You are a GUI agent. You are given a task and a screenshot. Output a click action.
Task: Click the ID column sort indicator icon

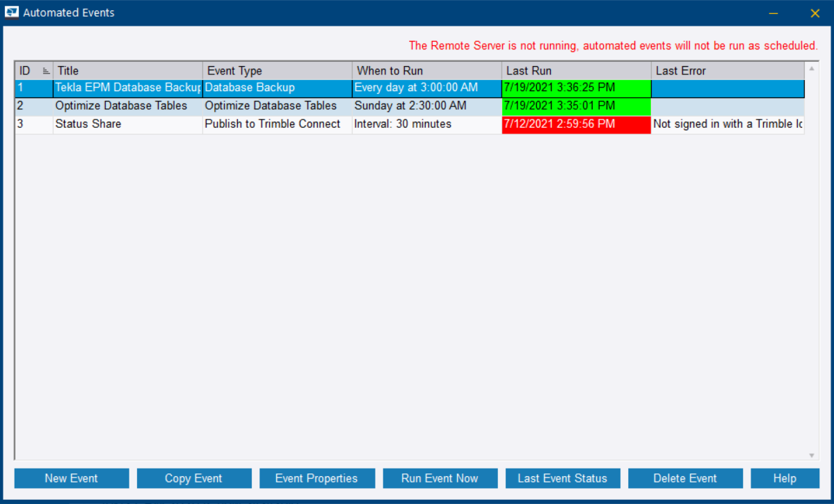[47, 71]
